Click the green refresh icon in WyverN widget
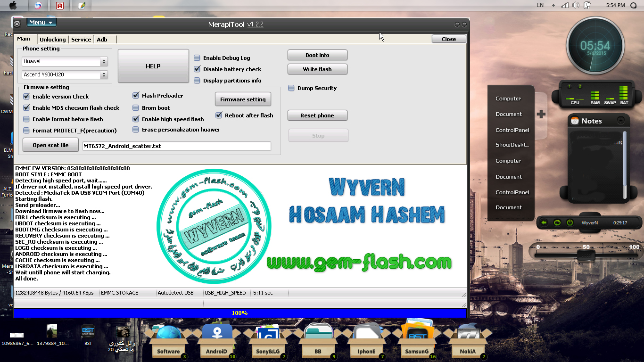 pyautogui.click(x=557, y=222)
